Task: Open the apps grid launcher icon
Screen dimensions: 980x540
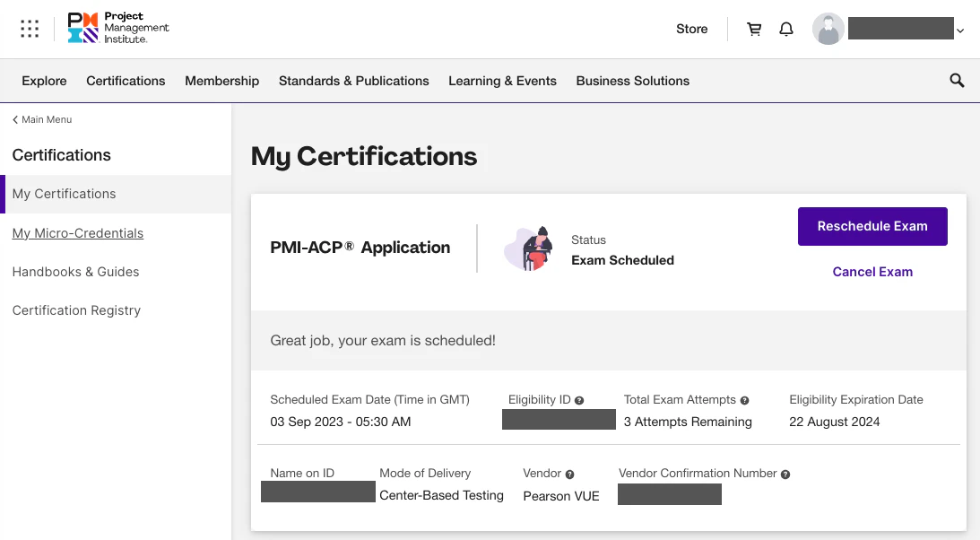Action: click(30, 29)
